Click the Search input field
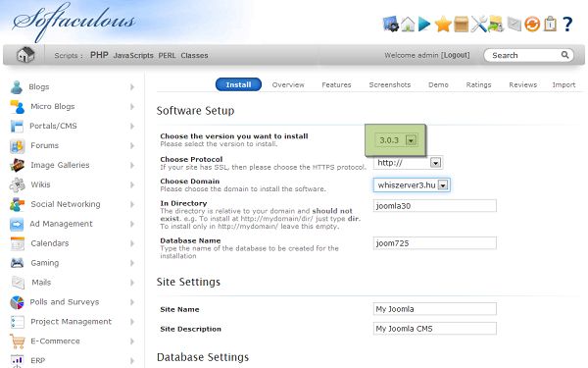Viewport: 588px width, 368px height. tap(528, 55)
